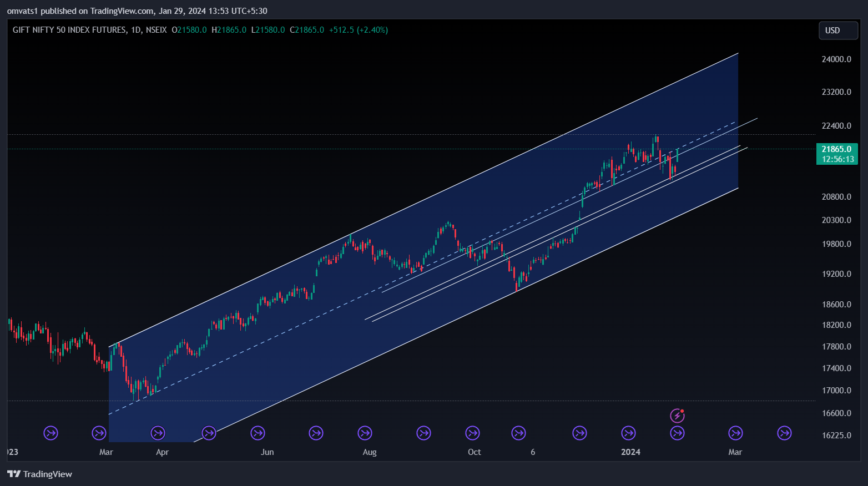Click the 22400.0 price axis label

pyautogui.click(x=836, y=126)
